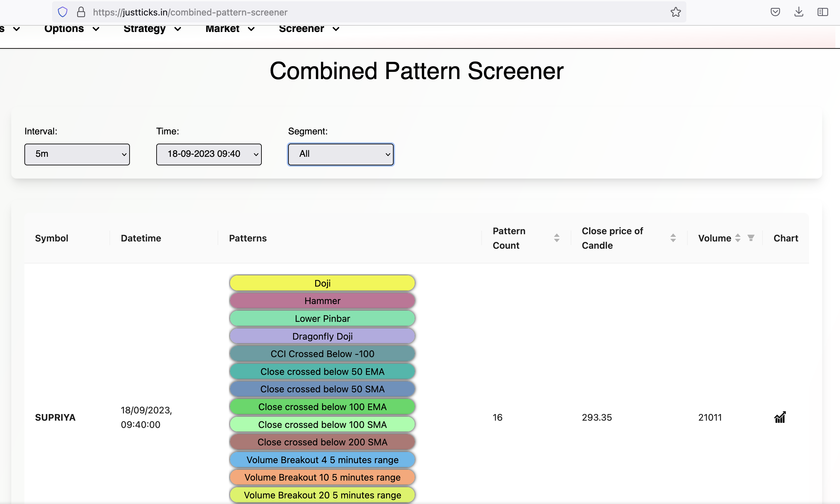
Task: Open the SUPRIYA chart icon
Action: pyautogui.click(x=780, y=417)
